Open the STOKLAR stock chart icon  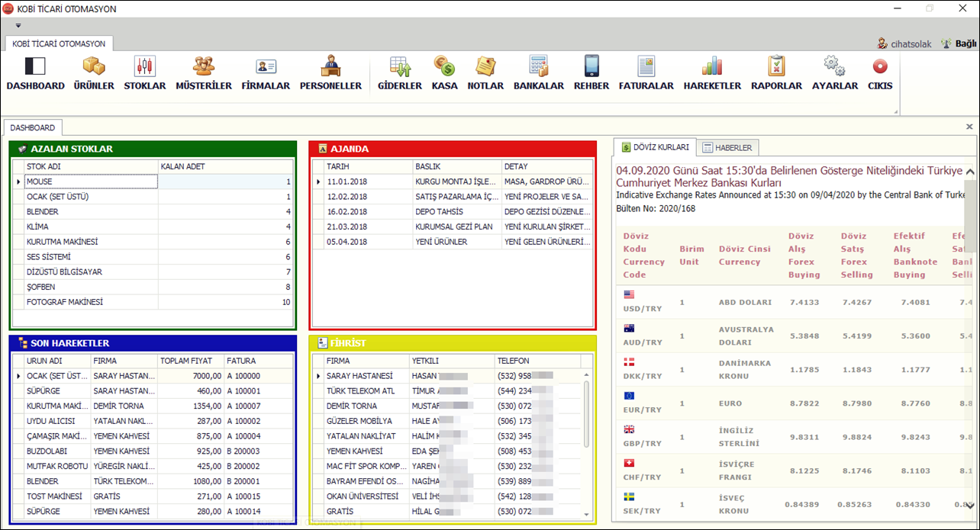click(x=144, y=73)
